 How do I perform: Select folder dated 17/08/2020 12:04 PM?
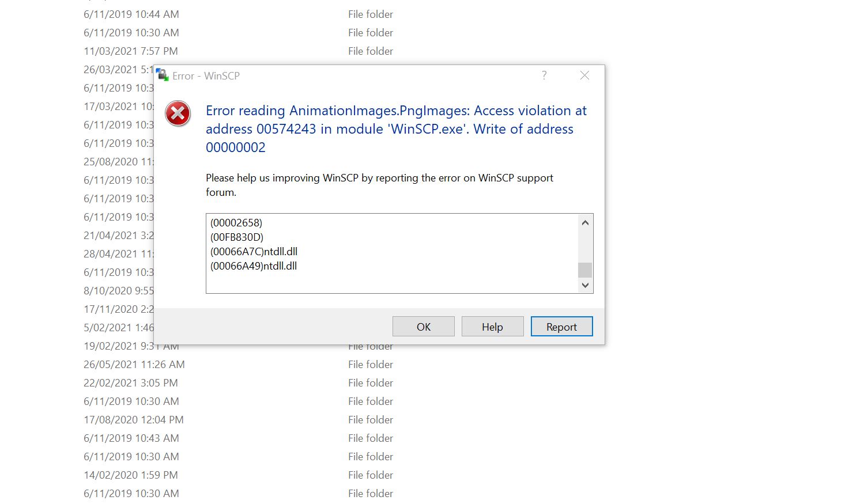coord(134,420)
